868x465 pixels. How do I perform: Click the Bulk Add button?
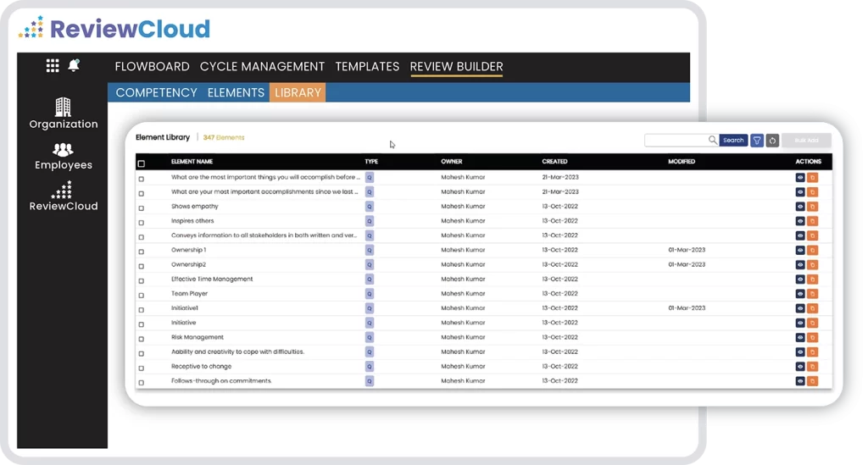pyautogui.click(x=806, y=141)
